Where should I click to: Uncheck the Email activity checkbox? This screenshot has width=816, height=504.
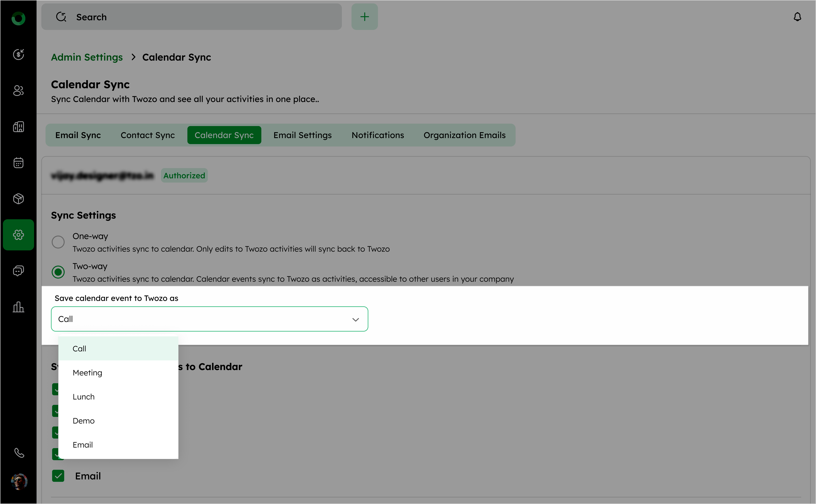pos(58,476)
